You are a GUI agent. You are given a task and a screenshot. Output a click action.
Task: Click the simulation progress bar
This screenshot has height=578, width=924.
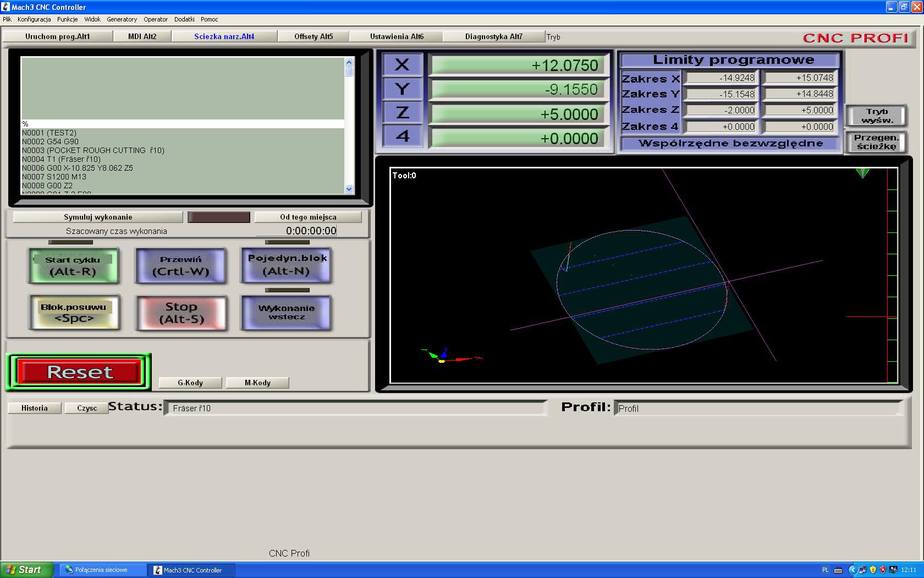[219, 217]
